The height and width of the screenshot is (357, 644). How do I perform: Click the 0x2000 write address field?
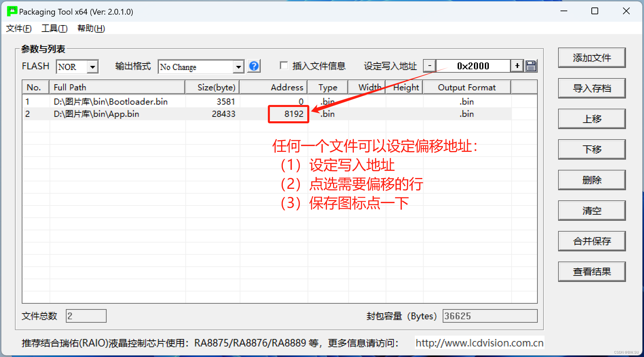473,66
